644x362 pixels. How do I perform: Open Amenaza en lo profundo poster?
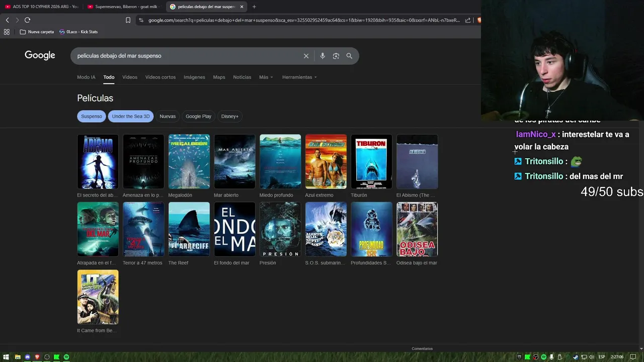coord(143,161)
